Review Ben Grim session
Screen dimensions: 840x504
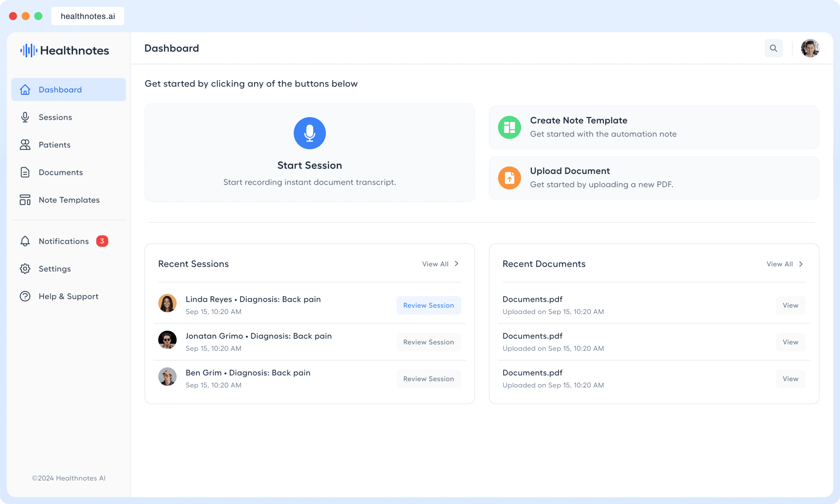tap(428, 379)
